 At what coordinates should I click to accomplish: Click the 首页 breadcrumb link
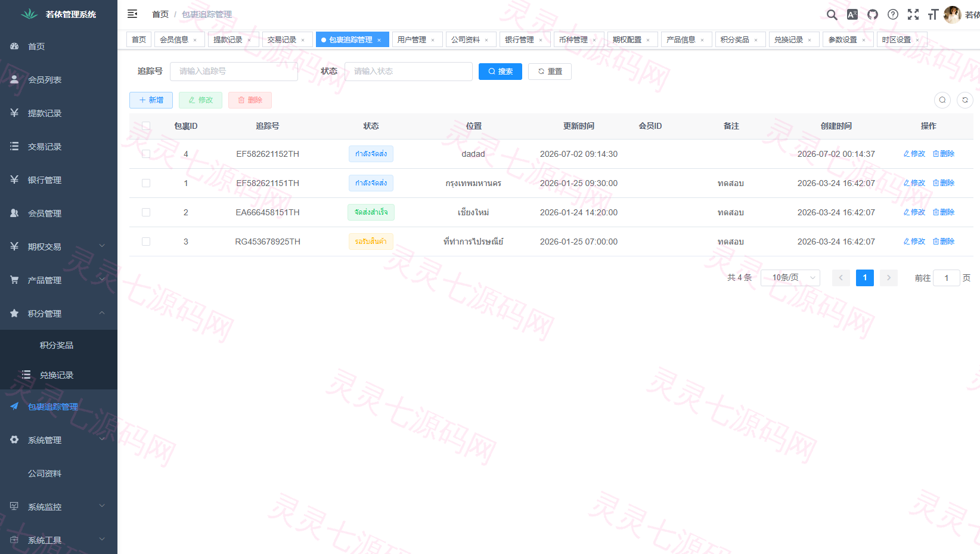tap(160, 14)
